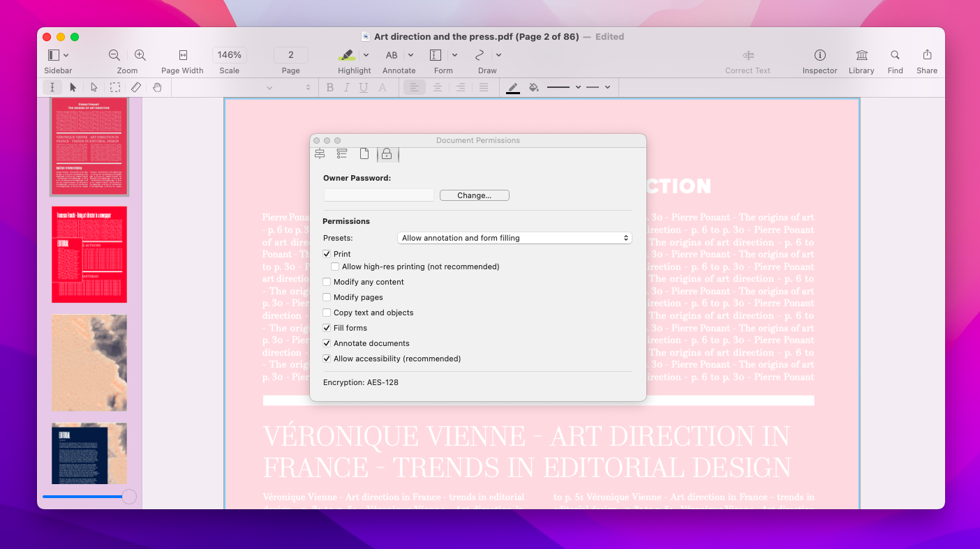The image size is (980, 549).
Task: Click the line color swatch in format bar
Action: pos(513,87)
